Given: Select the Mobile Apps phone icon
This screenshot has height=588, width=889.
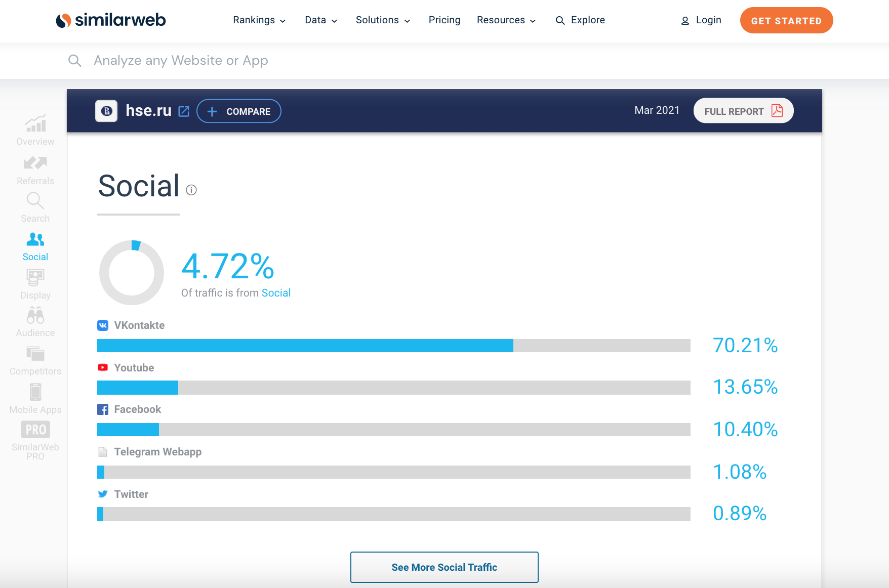Looking at the screenshot, I should [35, 392].
